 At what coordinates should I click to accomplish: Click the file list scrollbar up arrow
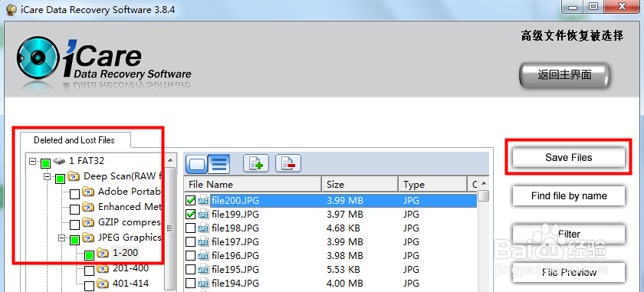coord(484,183)
